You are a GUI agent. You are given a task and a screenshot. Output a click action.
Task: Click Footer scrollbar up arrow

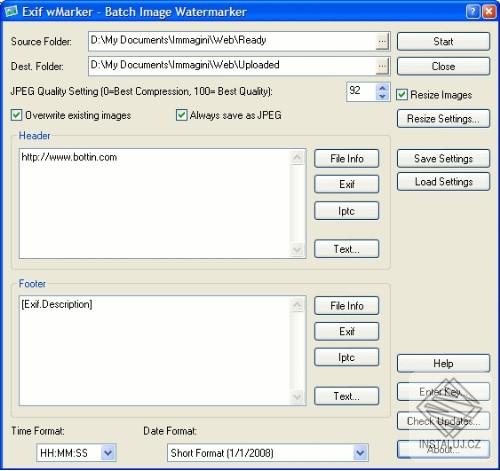click(297, 304)
